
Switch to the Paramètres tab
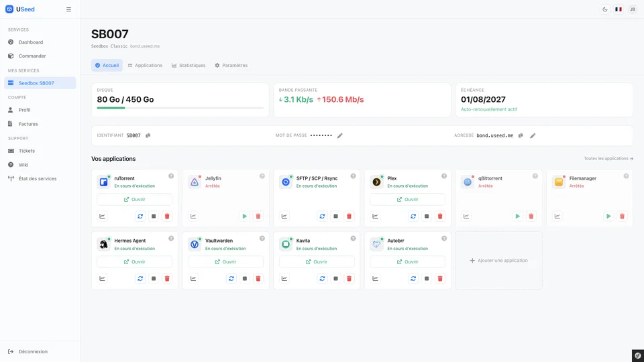tap(231, 65)
